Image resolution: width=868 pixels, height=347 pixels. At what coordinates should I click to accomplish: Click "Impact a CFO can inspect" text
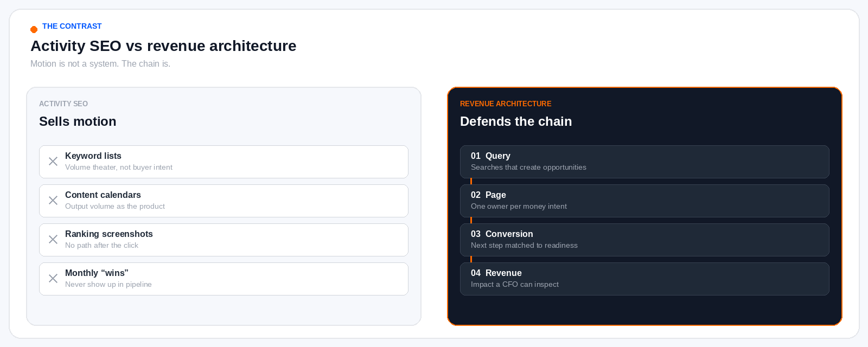coord(515,284)
